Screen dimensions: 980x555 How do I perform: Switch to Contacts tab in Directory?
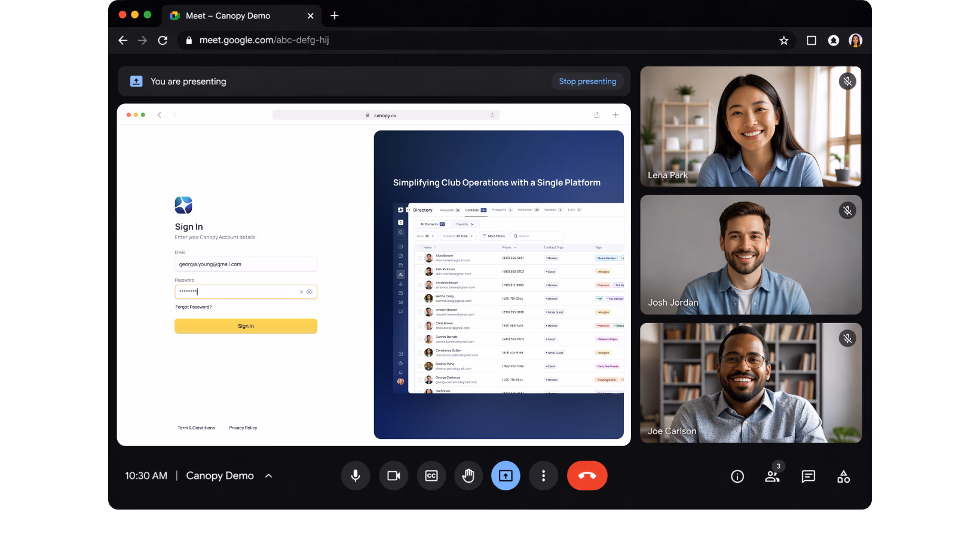pos(476,210)
